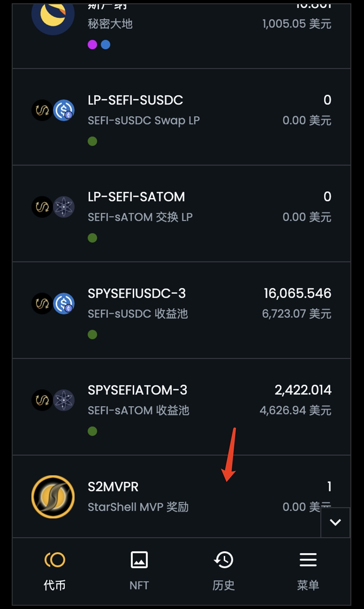
Task: Click the blue dot under Secret Terra
Action: [106, 45]
